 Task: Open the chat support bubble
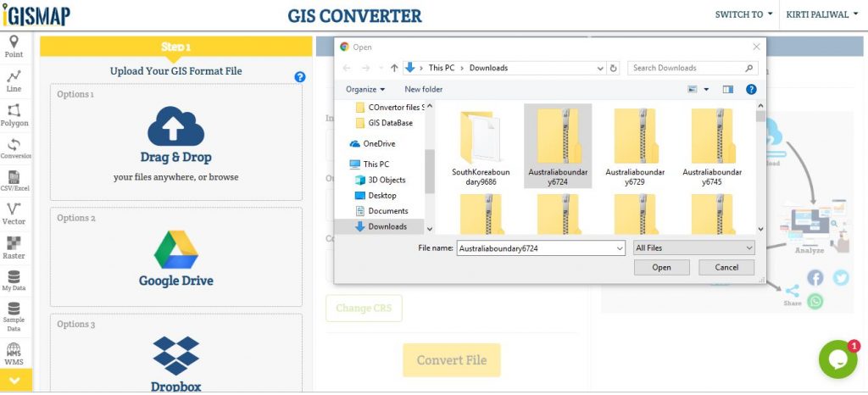[x=837, y=359]
